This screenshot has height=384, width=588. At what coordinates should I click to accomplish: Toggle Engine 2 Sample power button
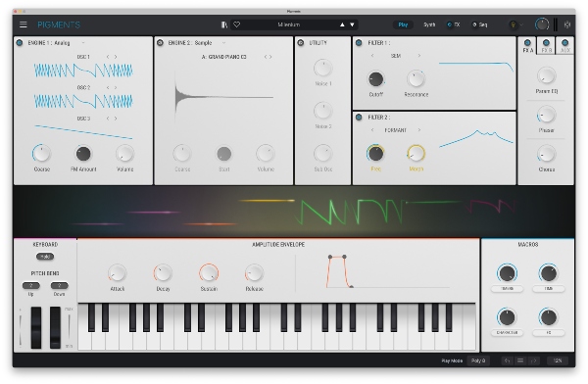(x=160, y=43)
